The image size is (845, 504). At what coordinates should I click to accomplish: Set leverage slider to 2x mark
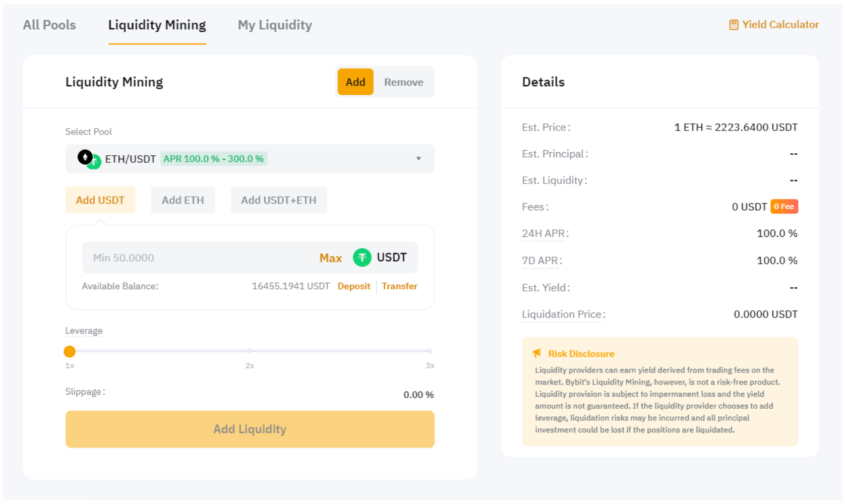[249, 351]
